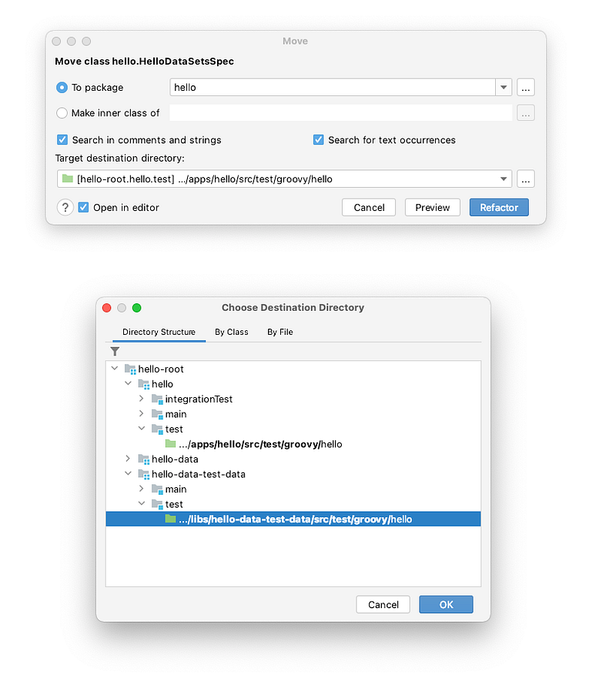Screen dimensions: 616x678
Task: Click the To package text field
Action: [332, 87]
